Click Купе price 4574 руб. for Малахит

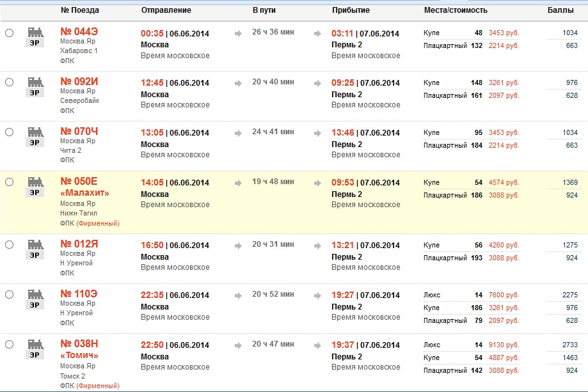[x=504, y=182]
